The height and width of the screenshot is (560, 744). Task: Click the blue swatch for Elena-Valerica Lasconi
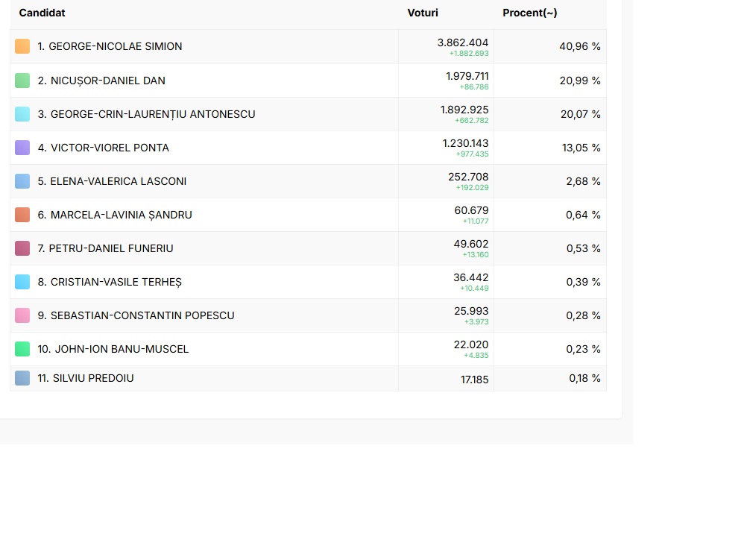(x=22, y=181)
